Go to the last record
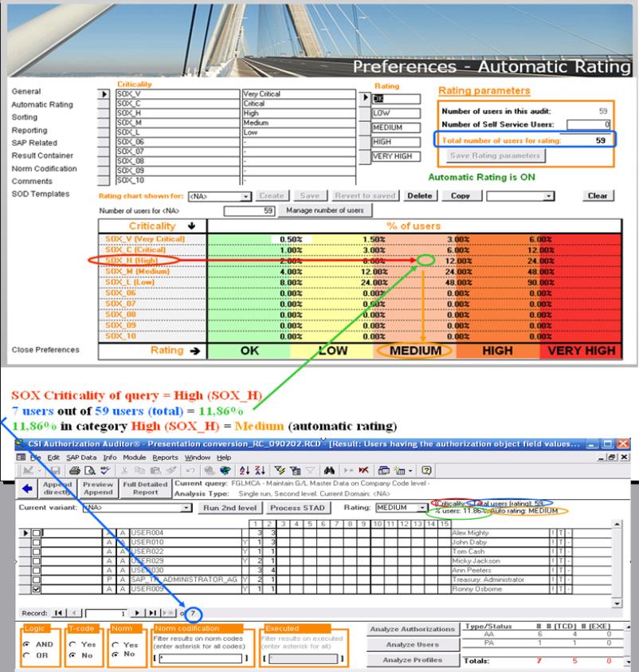Screen dimensions: 639x672 [x=152, y=613]
